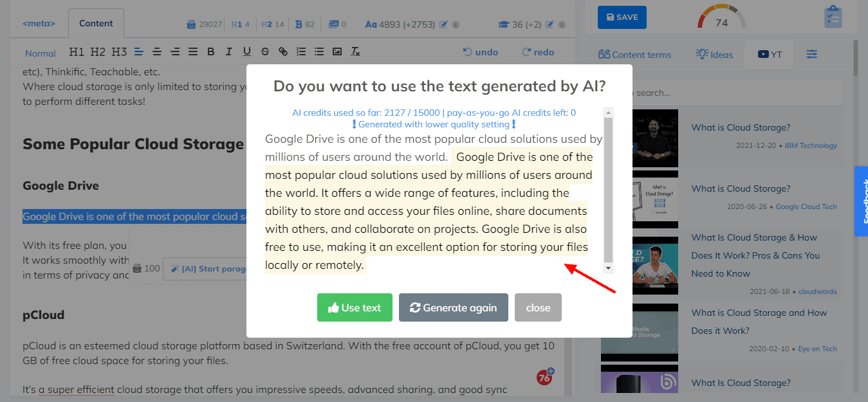Switch to the <meta> tab
The image size is (868, 402).
coord(39,23)
